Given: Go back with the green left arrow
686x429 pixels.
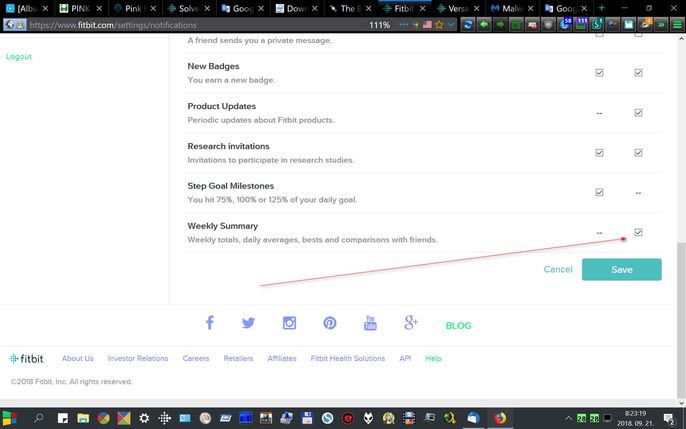Looking at the screenshot, I should [x=484, y=24].
